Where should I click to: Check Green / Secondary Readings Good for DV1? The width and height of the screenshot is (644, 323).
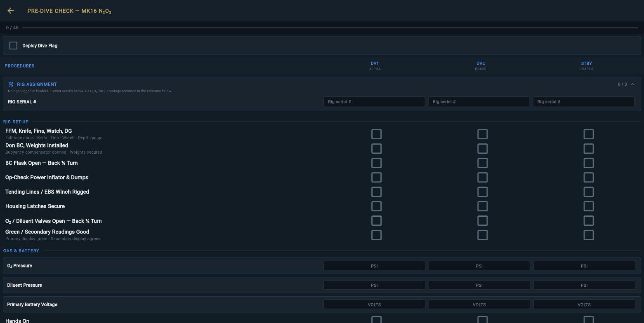tap(376, 235)
